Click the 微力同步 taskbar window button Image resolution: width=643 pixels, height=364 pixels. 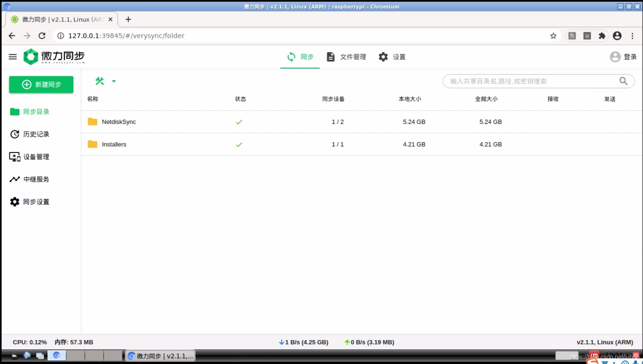[x=161, y=356]
